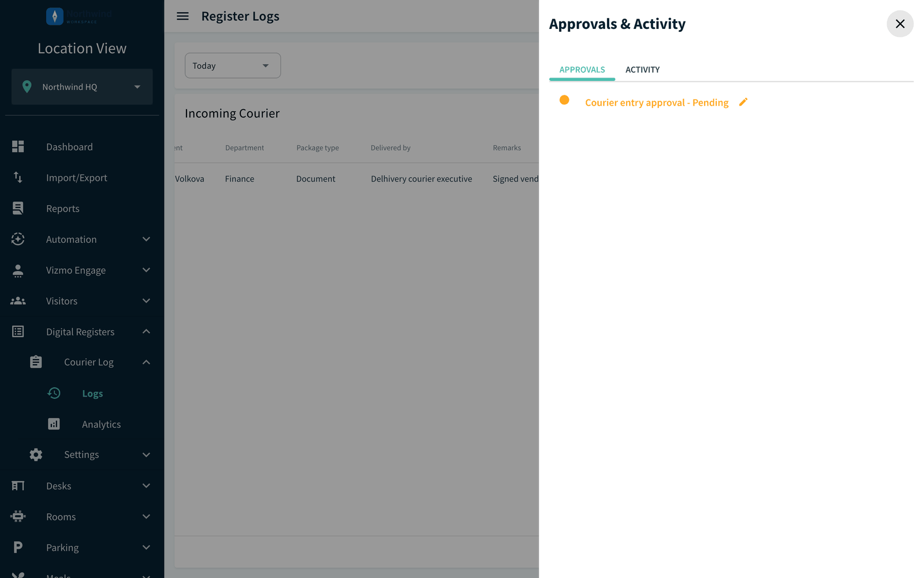
Task: Click the Digital Registers list icon
Action: tap(18, 331)
